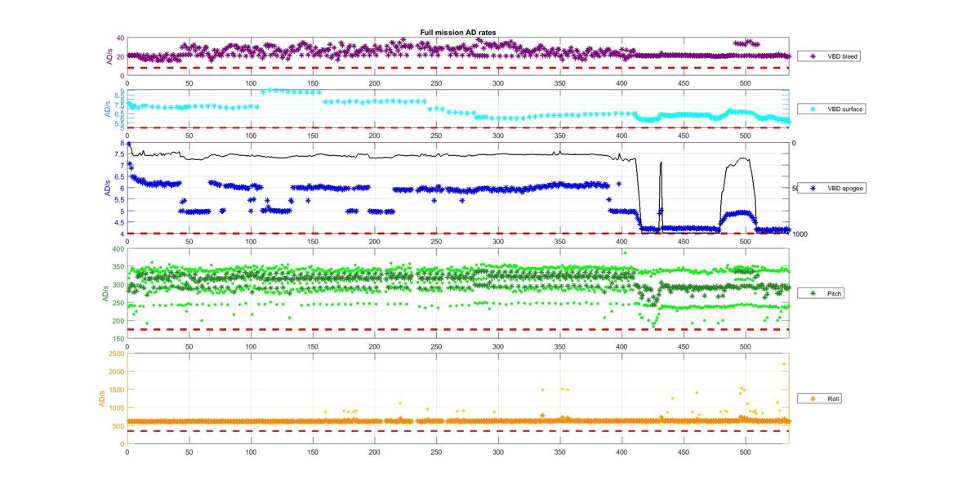Click the 350 tick on Pitch y-axis
Image resolution: width=980 pixels, height=499 pixels.
tap(118, 267)
